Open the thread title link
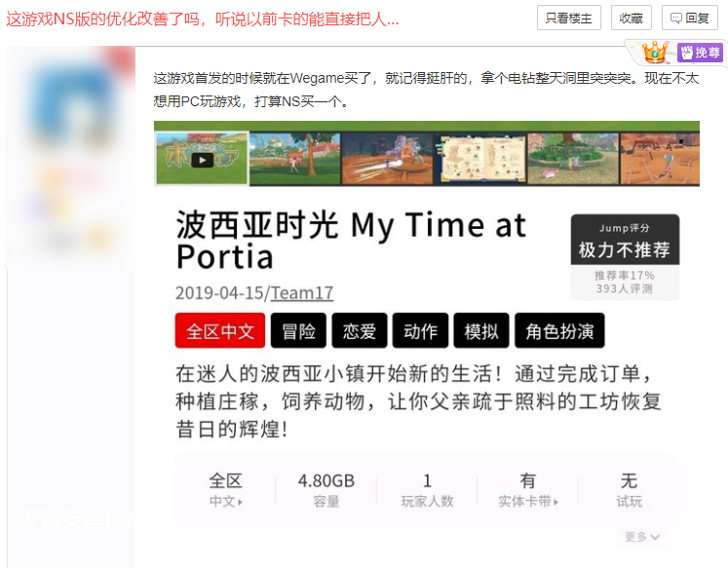Screen dimensions: 728x568 pyautogui.click(x=203, y=19)
